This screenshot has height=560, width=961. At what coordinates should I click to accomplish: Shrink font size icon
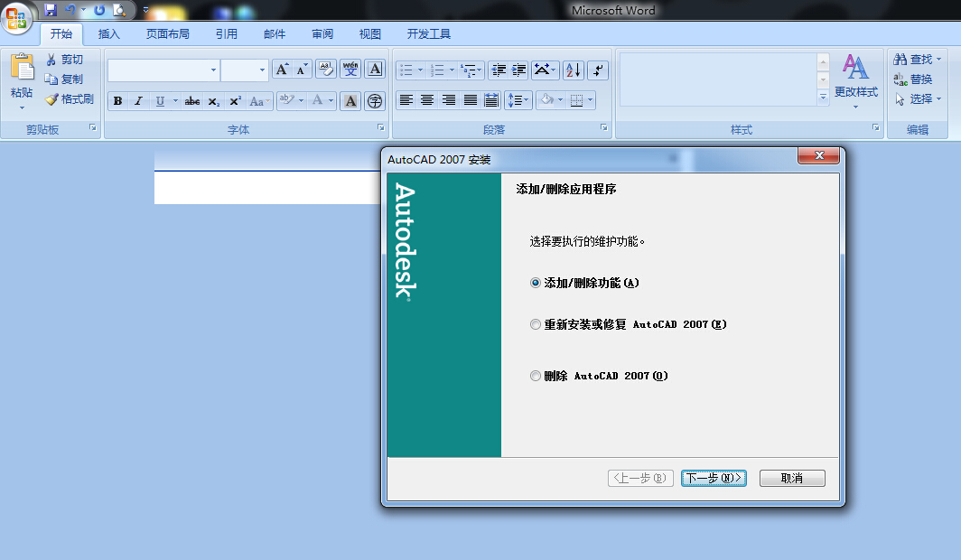(302, 70)
